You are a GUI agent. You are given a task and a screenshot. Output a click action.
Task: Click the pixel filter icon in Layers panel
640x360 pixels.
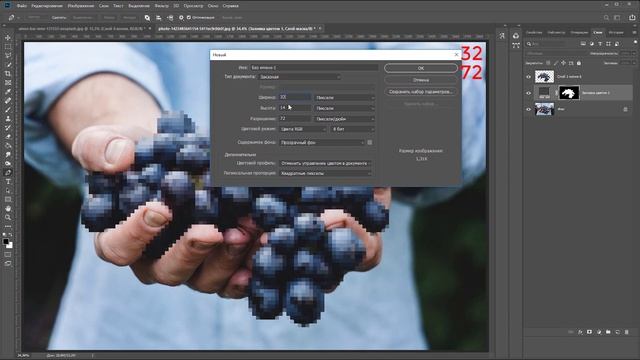583,44
